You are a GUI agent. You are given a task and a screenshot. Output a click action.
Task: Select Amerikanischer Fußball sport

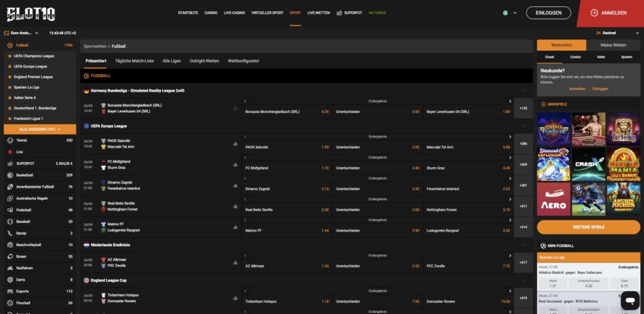point(40,187)
